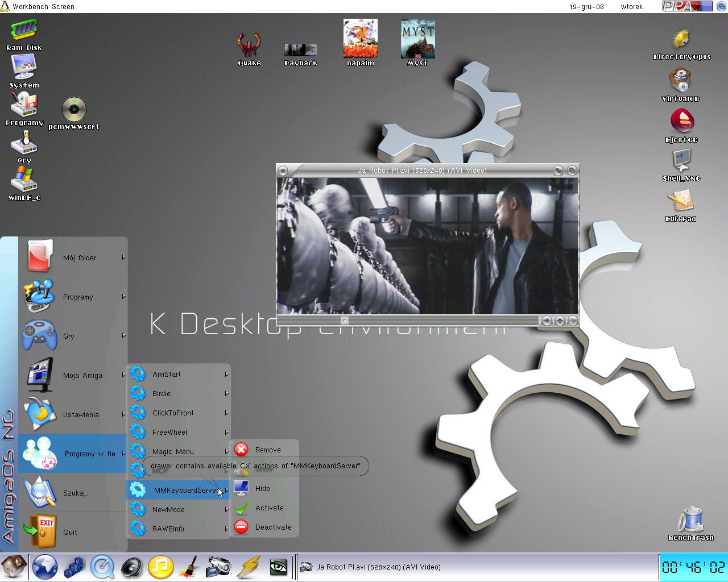Click the PPA logo in the title bar

pos(687,6)
